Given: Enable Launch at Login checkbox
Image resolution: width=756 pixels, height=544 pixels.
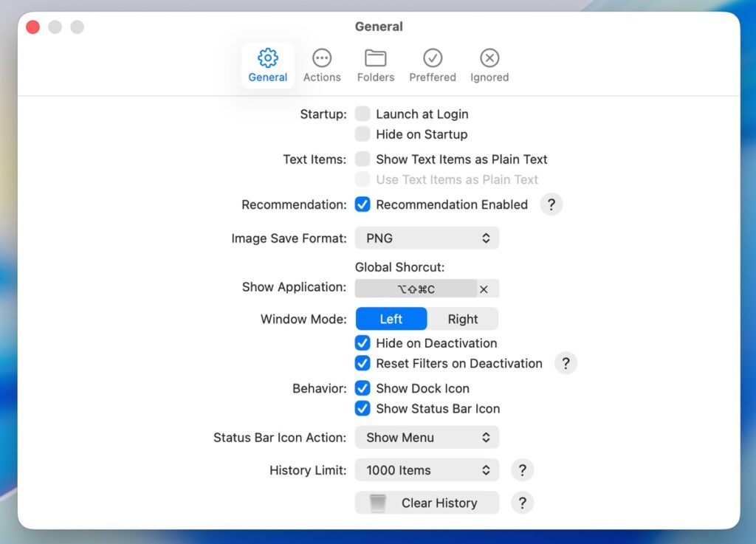Looking at the screenshot, I should (x=362, y=114).
